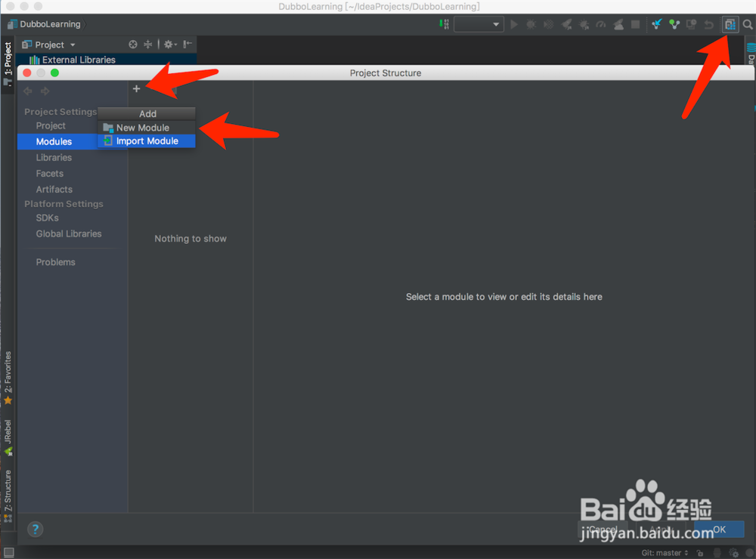Click the Show History clock icon

[x=692, y=24]
